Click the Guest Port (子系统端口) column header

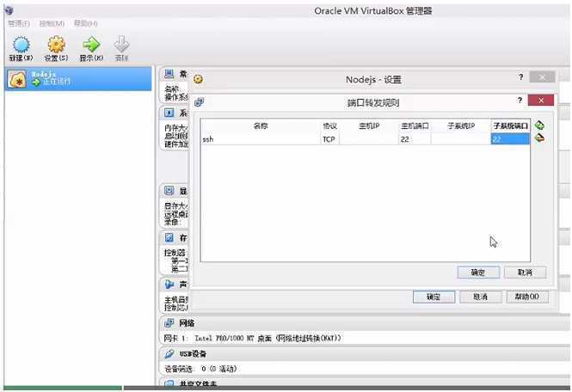(510, 126)
